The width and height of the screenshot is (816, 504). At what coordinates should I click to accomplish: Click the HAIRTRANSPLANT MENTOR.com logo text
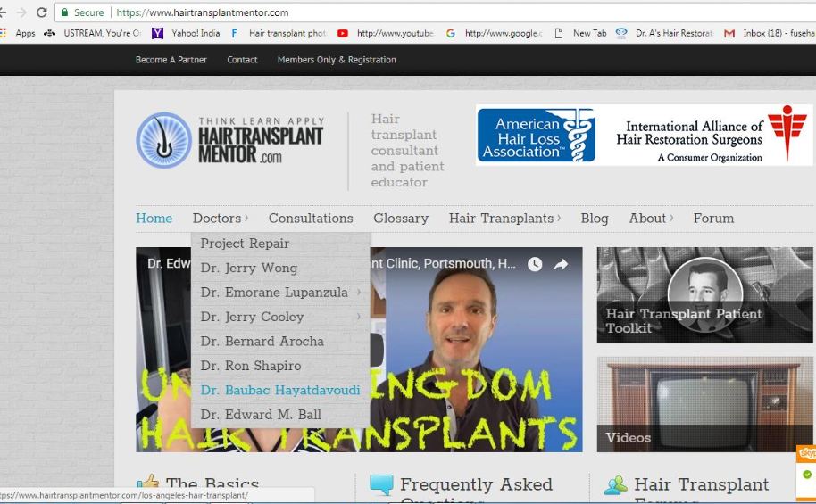[261, 141]
